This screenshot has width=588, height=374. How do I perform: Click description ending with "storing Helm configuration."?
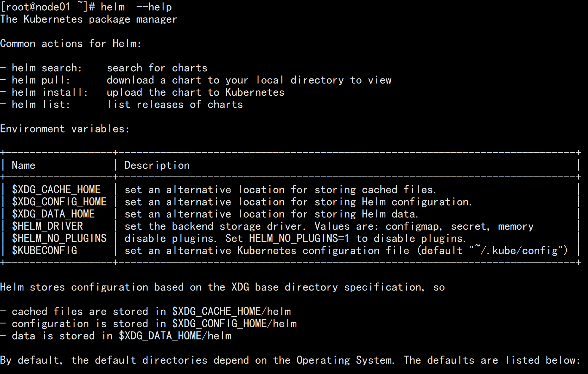298,202
